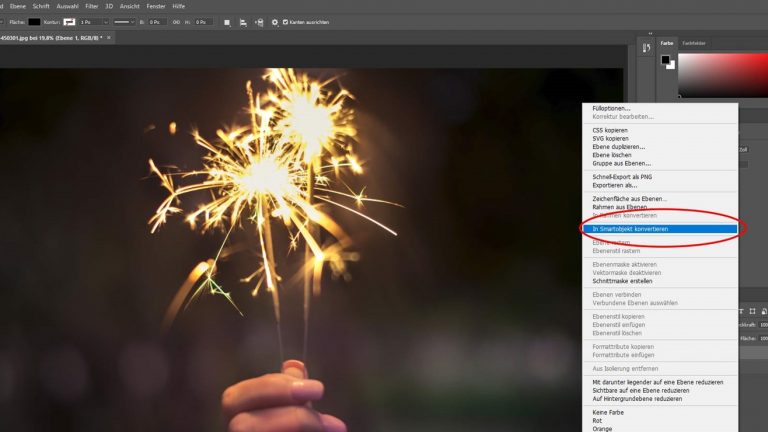Click the artboard lock icon in Layers panel
This screenshot has height=432, width=768.
pyautogui.click(x=752, y=311)
